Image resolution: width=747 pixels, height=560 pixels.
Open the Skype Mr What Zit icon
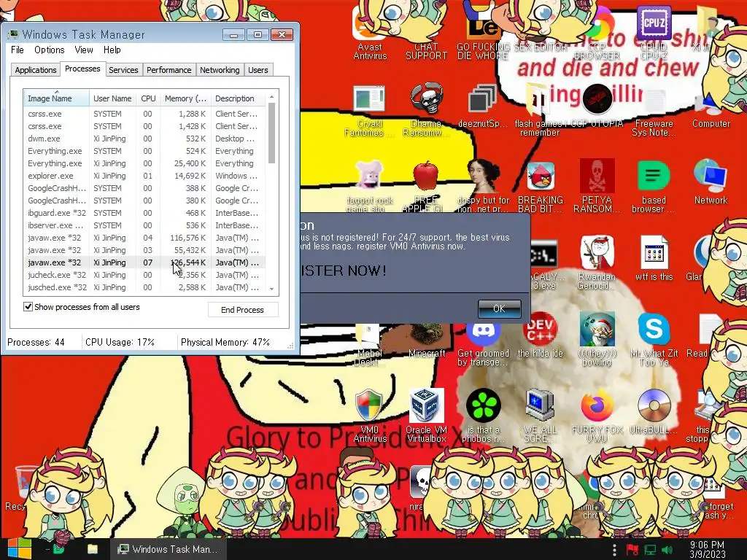click(x=654, y=339)
